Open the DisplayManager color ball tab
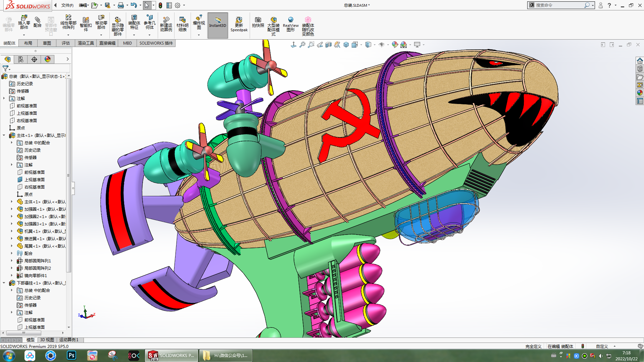The image size is (644, 362). tap(48, 59)
